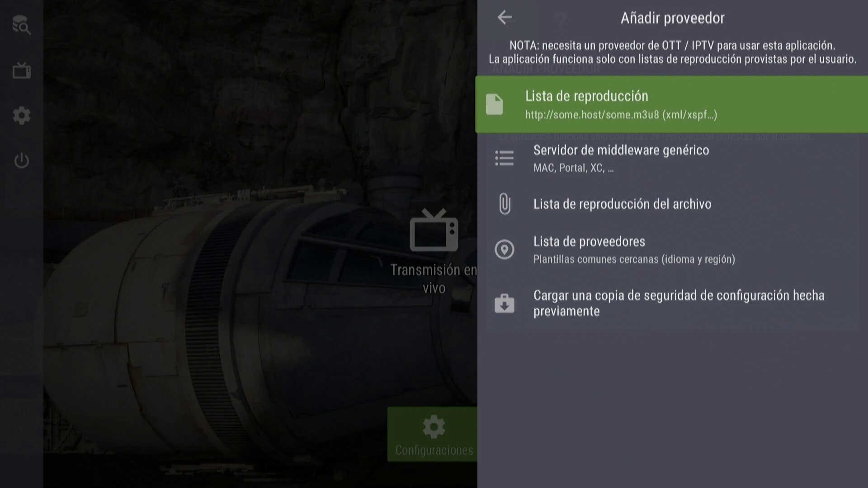Viewport: 868px width, 488px height.
Task: Open the Transmisión en vivo tile
Action: [433, 279]
